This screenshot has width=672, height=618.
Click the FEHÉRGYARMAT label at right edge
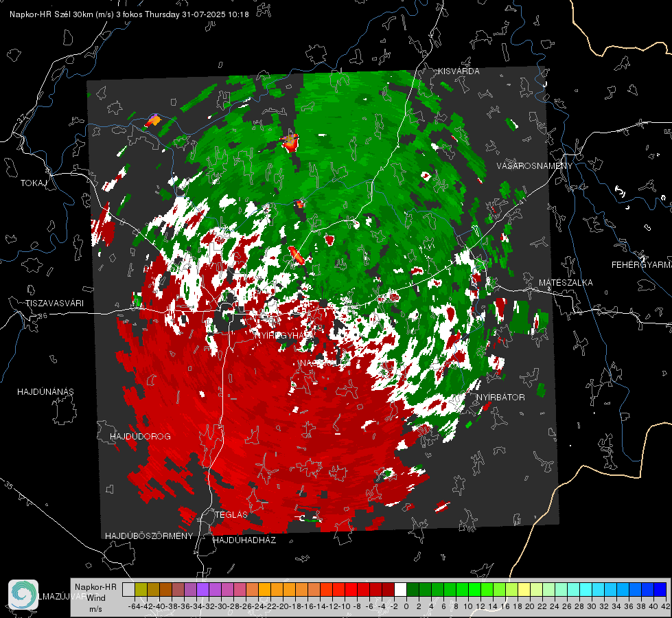pyautogui.click(x=641, y=265)
